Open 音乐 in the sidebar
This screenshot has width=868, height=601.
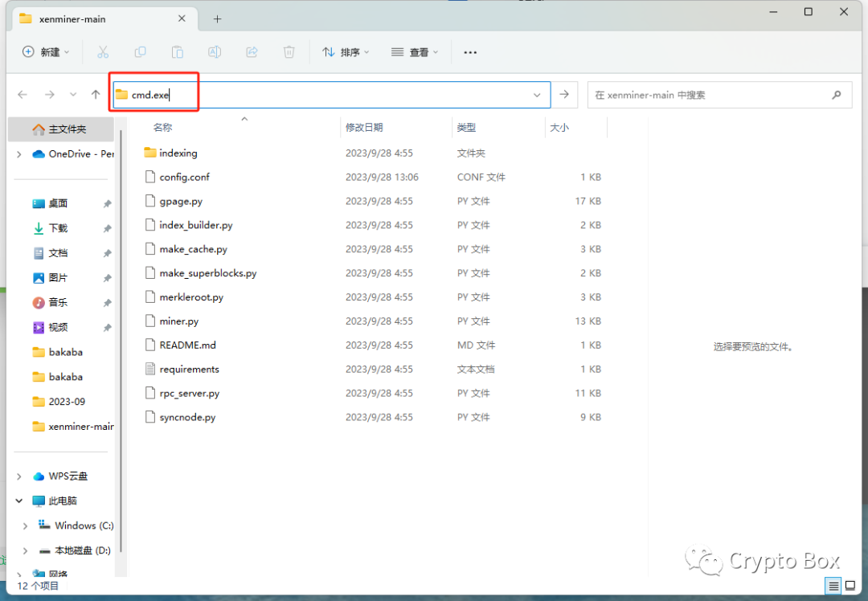click(x=58, y=303)
